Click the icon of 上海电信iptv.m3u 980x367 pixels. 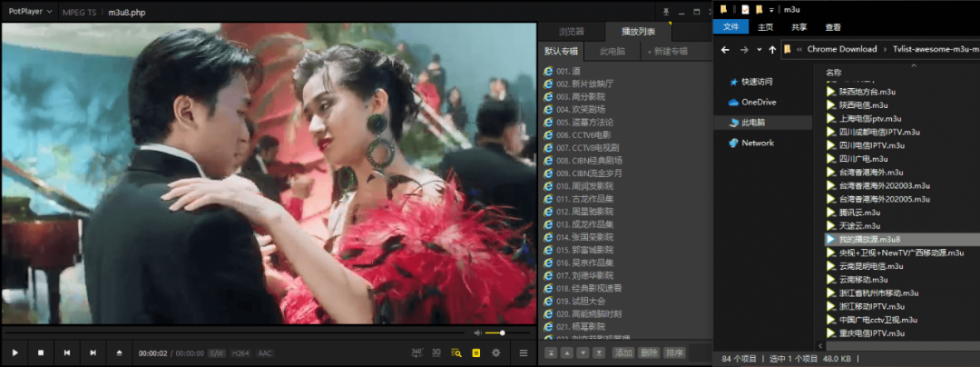click(831, 118)
